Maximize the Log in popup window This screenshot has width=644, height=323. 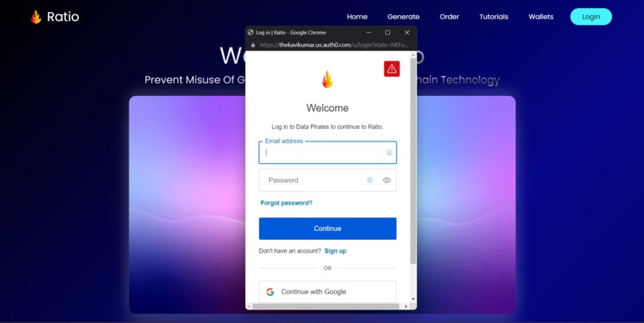pos(388,33)
